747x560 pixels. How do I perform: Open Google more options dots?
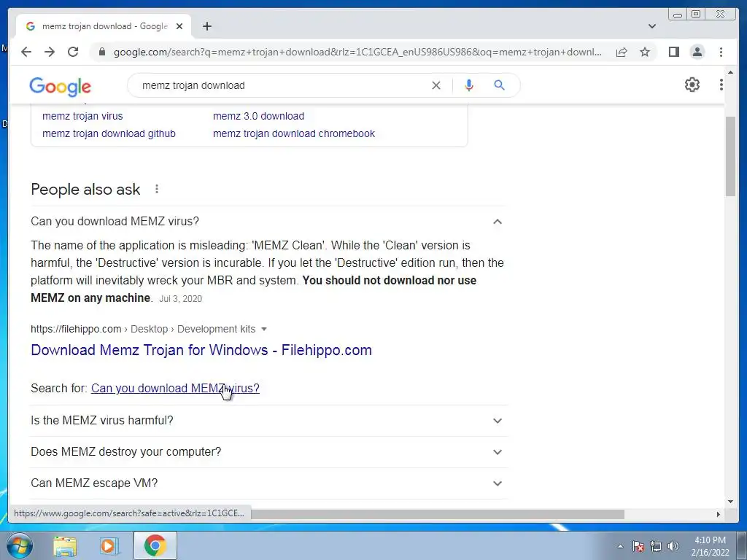click(721, 85)
